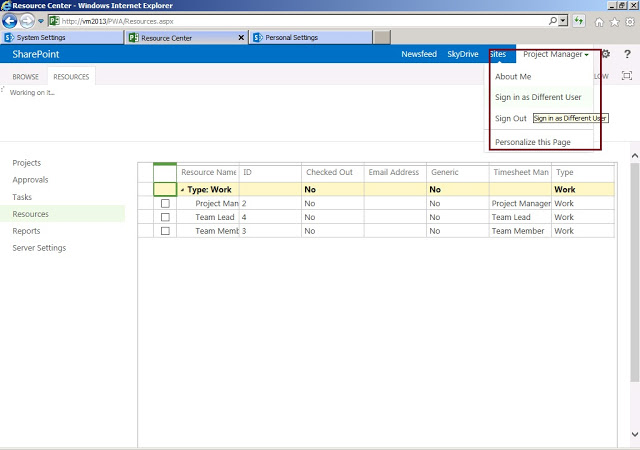Open Server Settings in the left navigation
The image size is (640, 450).
click(x=40, y=248)
